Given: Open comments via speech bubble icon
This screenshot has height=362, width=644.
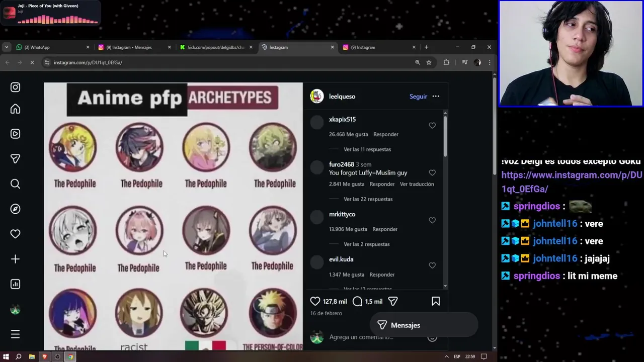Looking at the screenshot, I should pyautogui.click(x=357, y=301).
